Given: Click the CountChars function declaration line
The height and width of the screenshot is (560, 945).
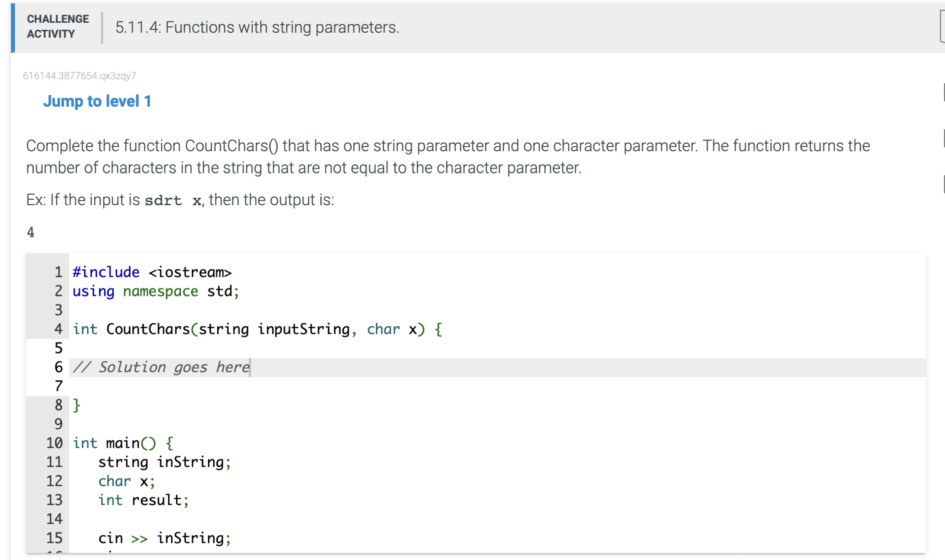Looking at the screenshot, I should point(257,329).
